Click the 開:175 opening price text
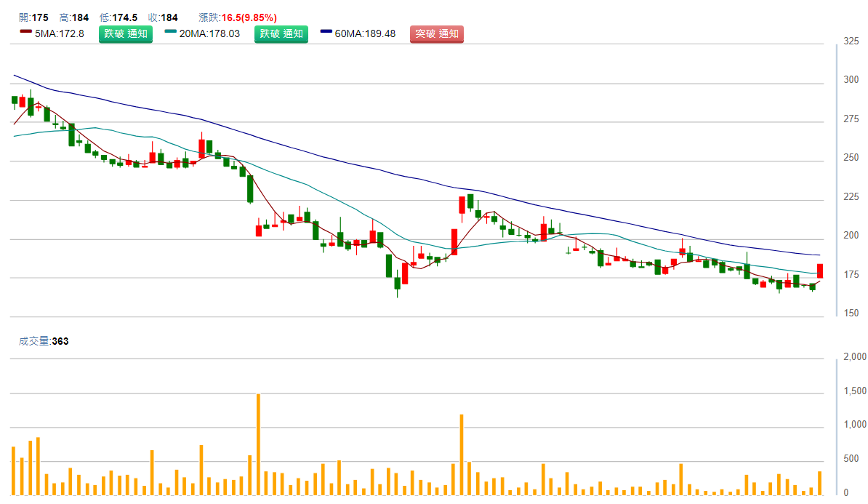The image size is (868, 504). pos(33,17)
